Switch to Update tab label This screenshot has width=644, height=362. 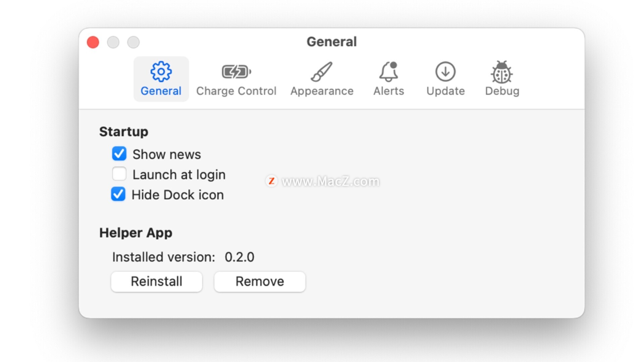click(x=445, y=91)
